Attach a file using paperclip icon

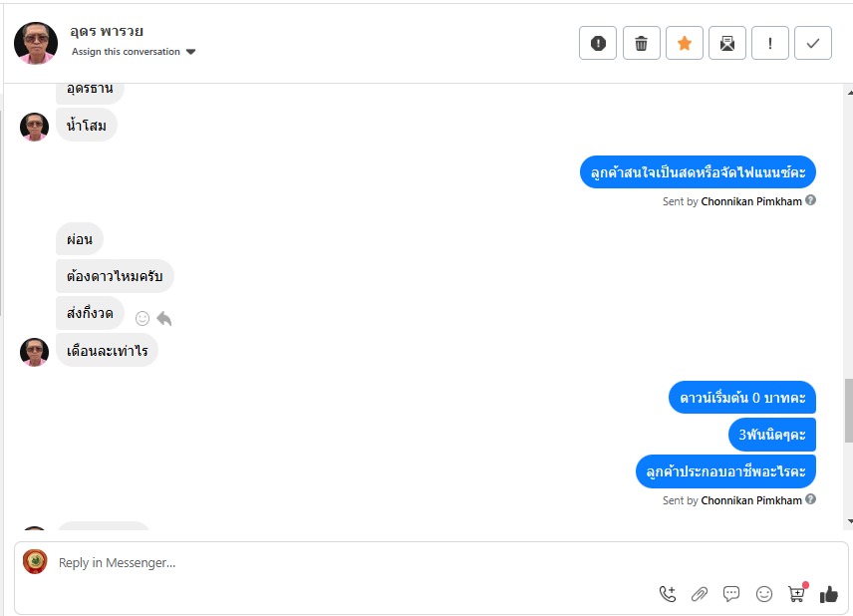(x=700, y=594)
